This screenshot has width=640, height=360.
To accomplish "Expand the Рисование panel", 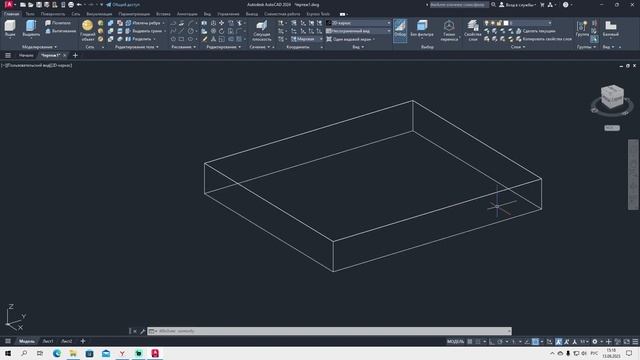I will [183, 47].
